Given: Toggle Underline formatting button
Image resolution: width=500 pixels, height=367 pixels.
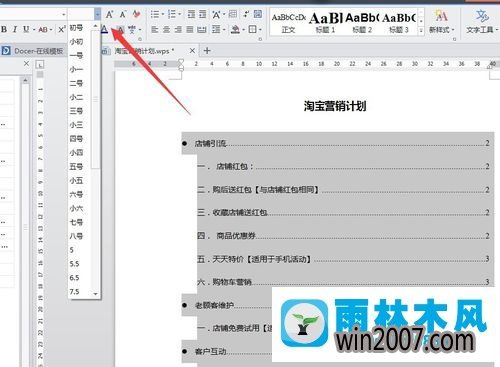Looking at the screenshot, I should pos(26,29).
